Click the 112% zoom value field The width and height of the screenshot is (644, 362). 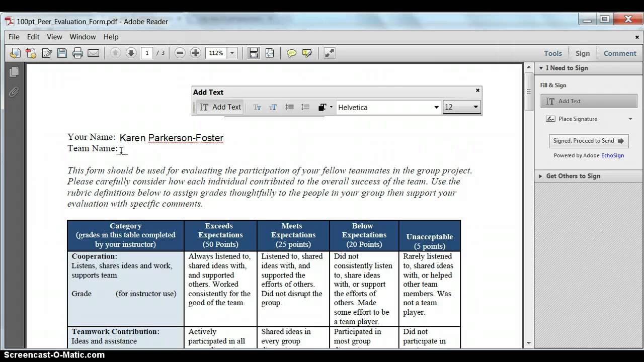pos(216,53)
